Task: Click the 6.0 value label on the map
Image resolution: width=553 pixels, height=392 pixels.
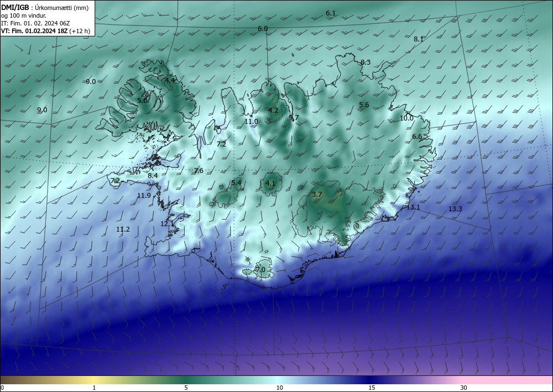Action: pyautogui.click(x=263, y=29)
